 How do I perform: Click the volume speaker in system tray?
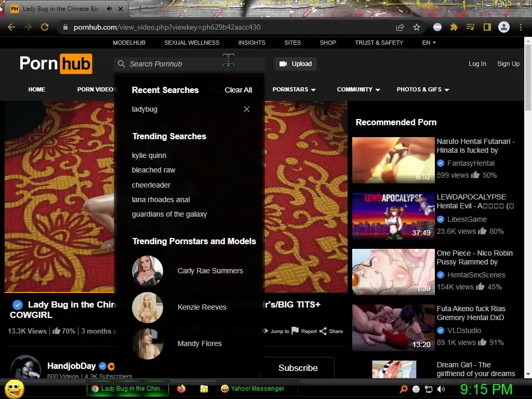click(x=441, y=389)
